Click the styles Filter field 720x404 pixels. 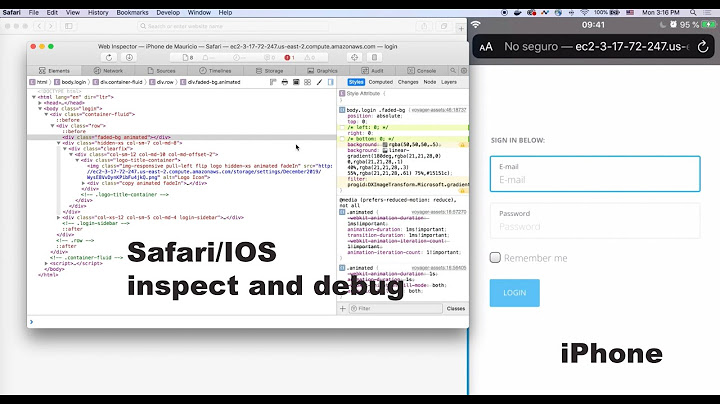coord(396,309)
